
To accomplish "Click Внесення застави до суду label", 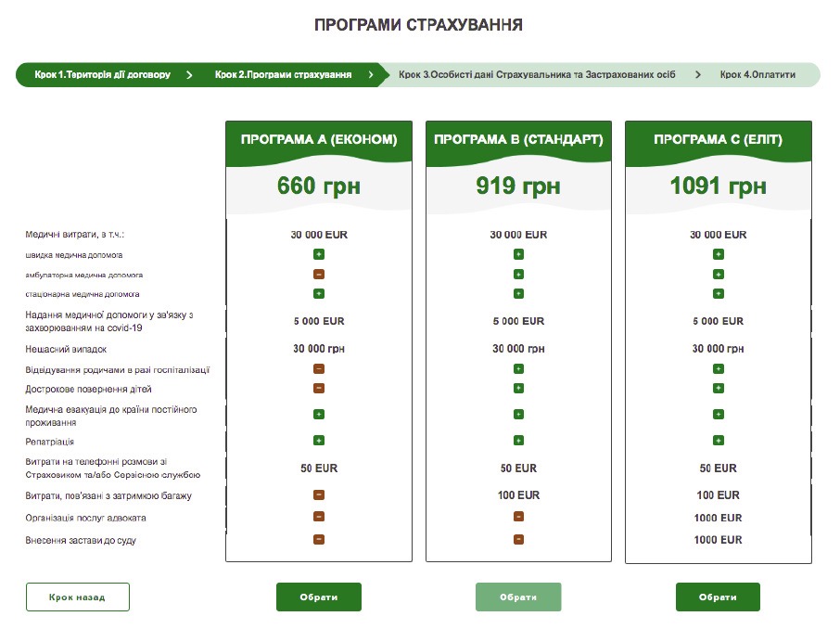I will (81, 541).
